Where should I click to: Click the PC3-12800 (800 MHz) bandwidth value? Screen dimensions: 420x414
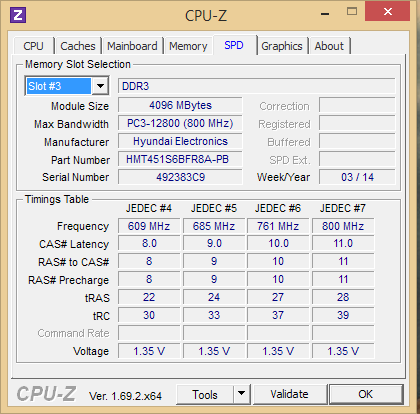tap(180, 123)
